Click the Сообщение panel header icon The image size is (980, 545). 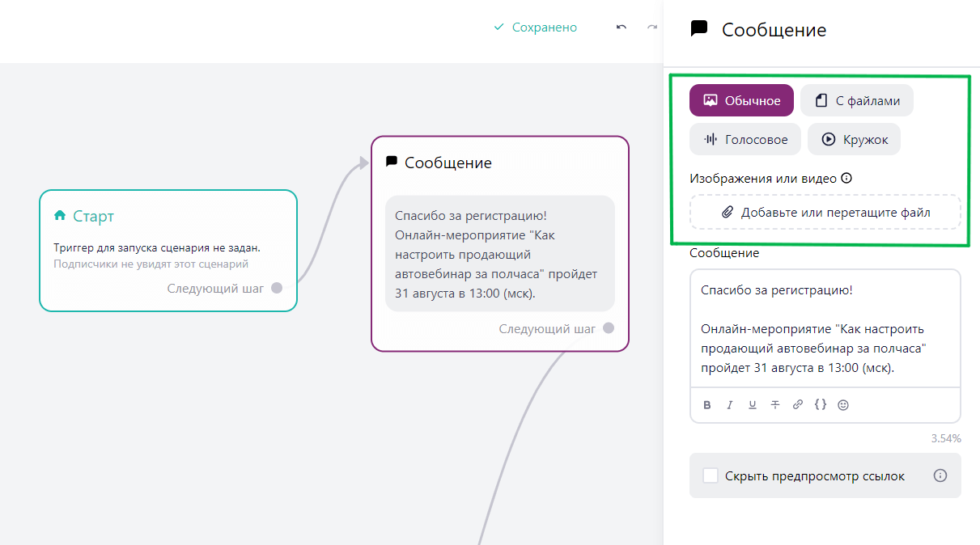click(x=699, y=29)
